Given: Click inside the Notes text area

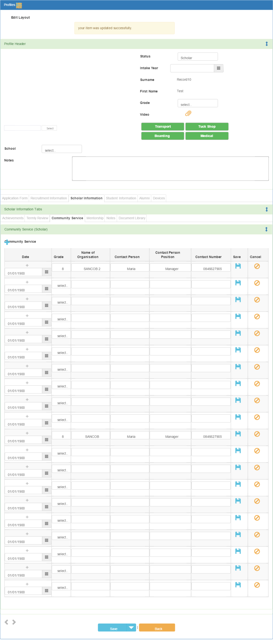Looking at the screenshot, I should (x=170, y=168).
